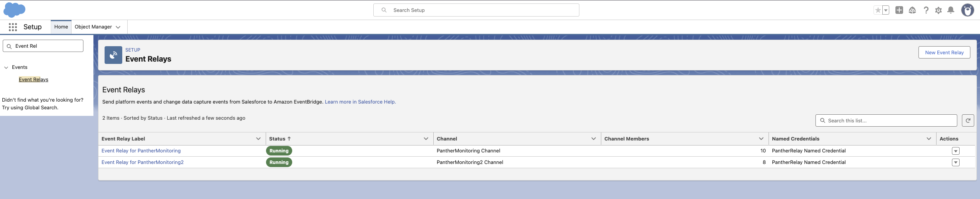Image resolution: width=980 pixels, height=199 pixels.
Task: Open the Notifications bell icon
Action: [951, 10]
